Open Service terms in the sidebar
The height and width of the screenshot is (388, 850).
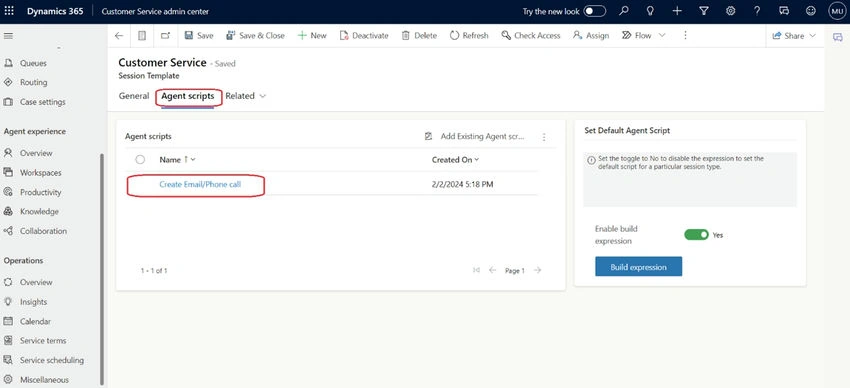pos(43,341)
